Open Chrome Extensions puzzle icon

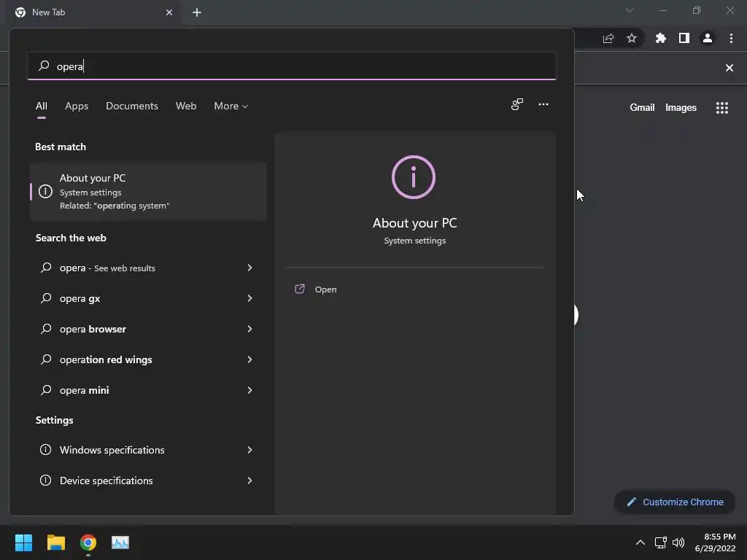pos(660,38)
